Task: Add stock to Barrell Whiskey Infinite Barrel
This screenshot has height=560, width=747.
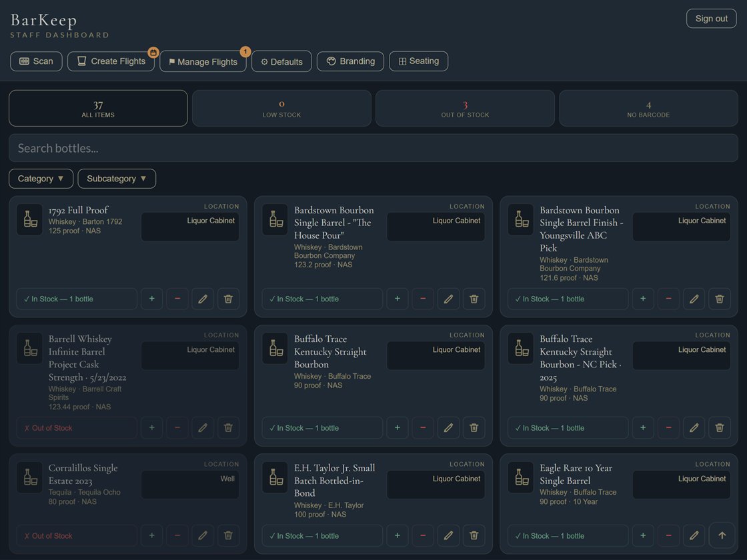Action: (x=151, y=427)
